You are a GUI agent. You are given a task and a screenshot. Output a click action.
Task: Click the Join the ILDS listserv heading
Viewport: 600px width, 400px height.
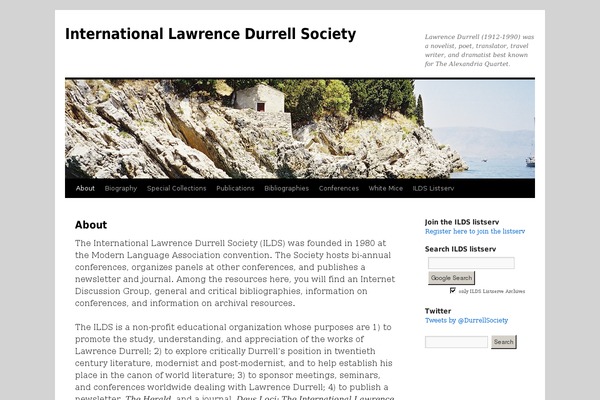462,222
